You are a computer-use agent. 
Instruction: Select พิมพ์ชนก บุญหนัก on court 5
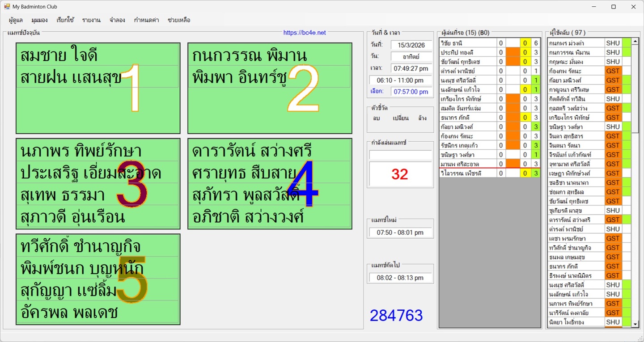coord(97,268)
